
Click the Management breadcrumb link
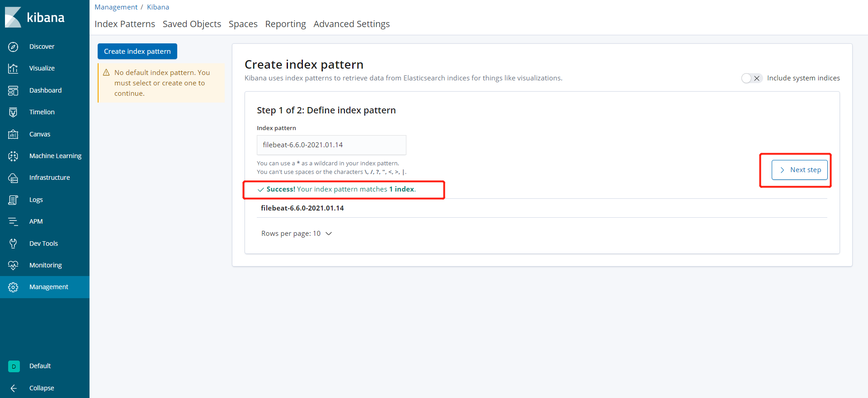click(x=116, y=7)
